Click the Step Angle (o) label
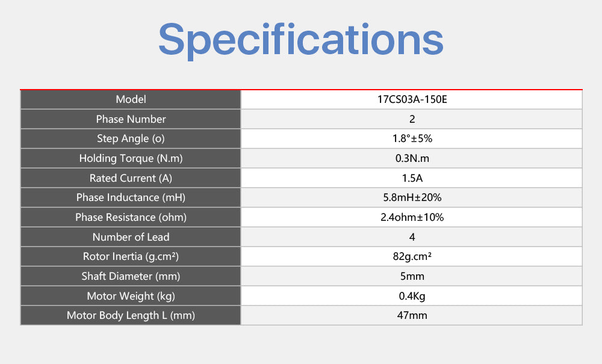Screen dimensions: 602x364 (x=131, y=138)
